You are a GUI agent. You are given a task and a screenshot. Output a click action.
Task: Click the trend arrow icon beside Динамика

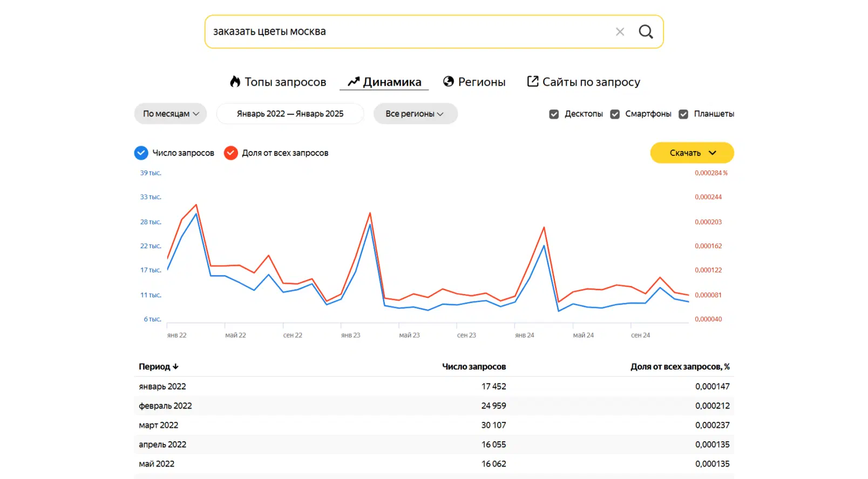click(354, 81)
